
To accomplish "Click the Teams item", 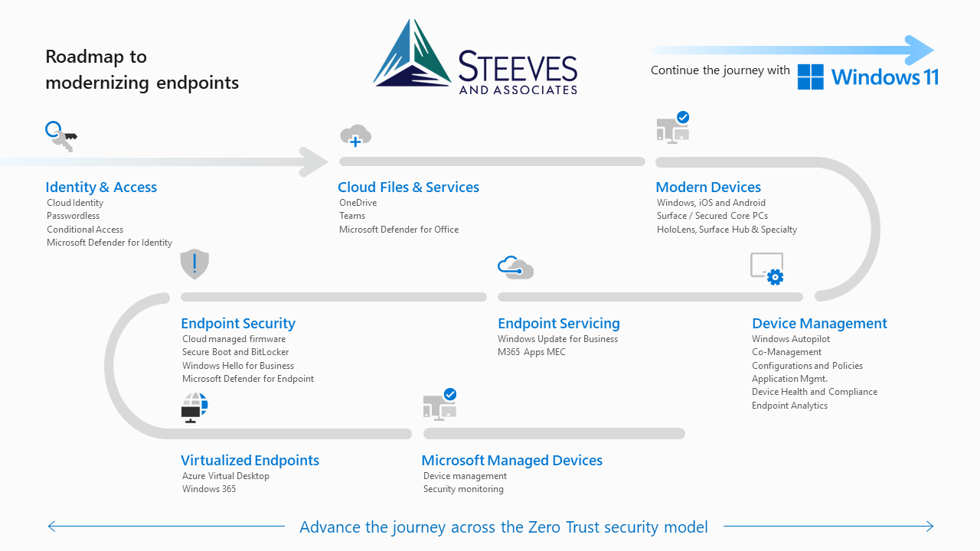I will (x=352, y=216).
